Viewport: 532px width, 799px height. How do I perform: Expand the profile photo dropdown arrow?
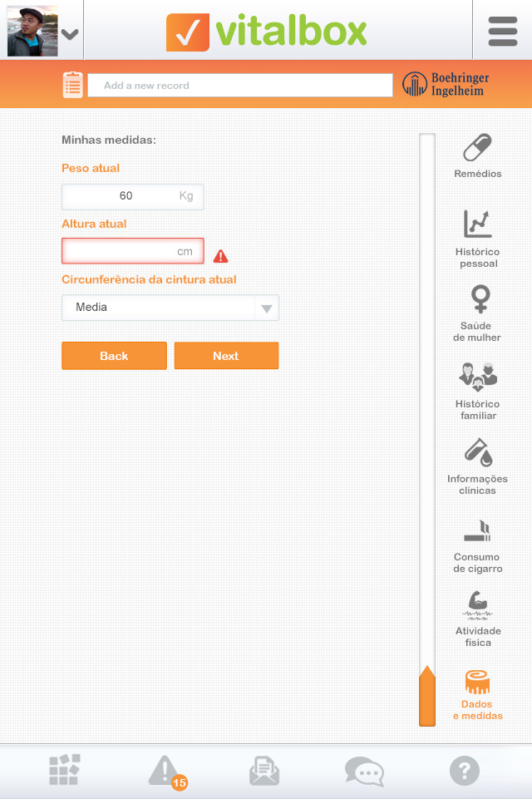[70, 34]
